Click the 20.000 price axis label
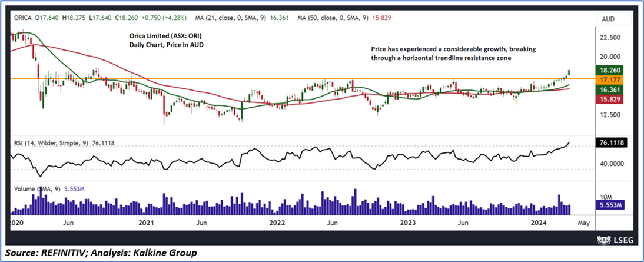The image size is (644, 262). click(x=612, y=57)
